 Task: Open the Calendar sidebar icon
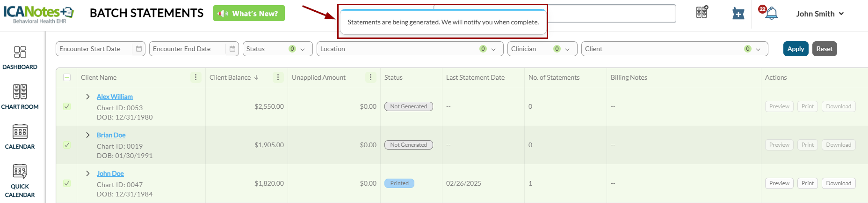click(20, 132)
